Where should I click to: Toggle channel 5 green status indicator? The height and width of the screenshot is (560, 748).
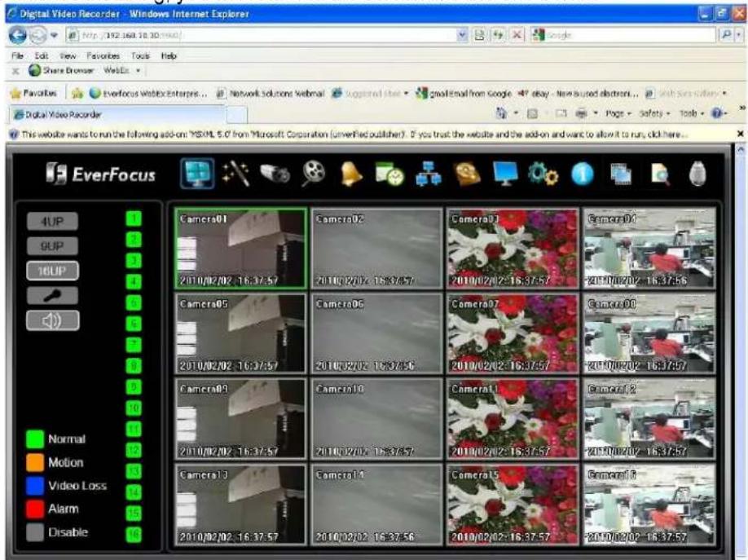[134, 302]
